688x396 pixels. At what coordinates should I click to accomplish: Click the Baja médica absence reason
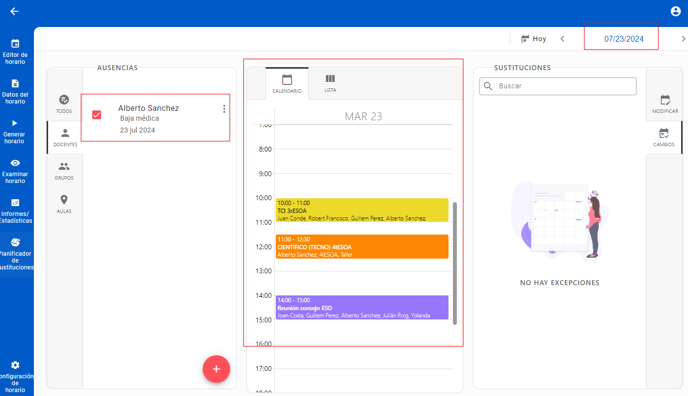coord(140,118)
